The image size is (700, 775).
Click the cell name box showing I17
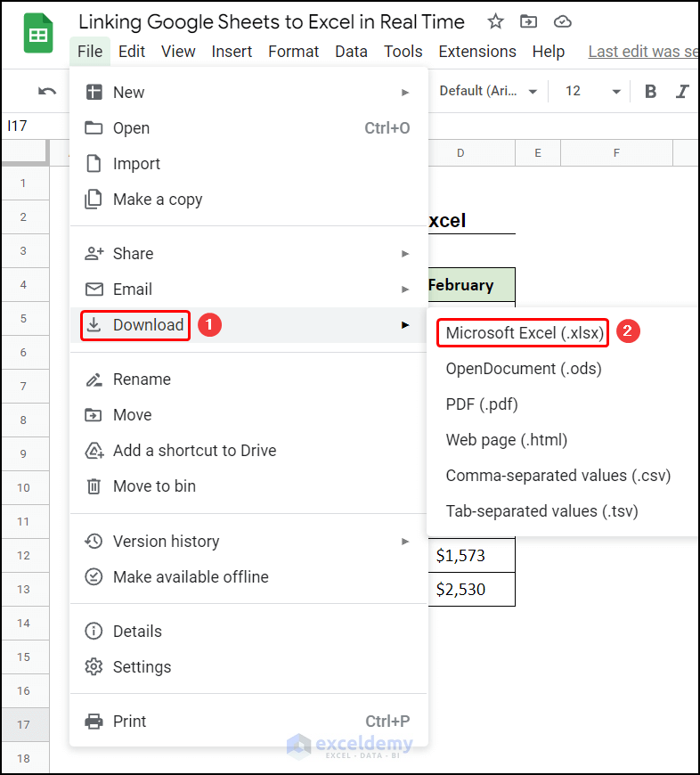(x=27, y=126)
